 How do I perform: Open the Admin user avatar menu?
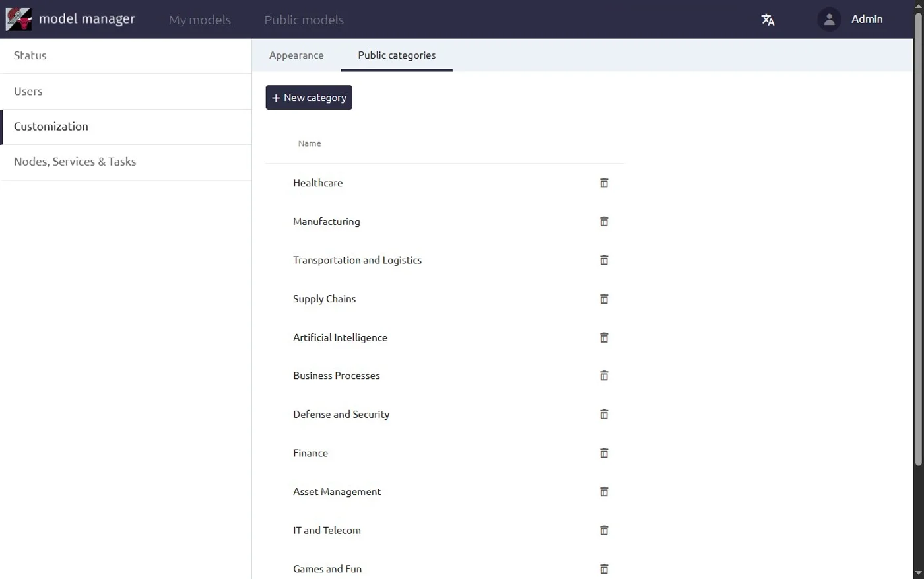pyautogui.click(x=829, y=19)
